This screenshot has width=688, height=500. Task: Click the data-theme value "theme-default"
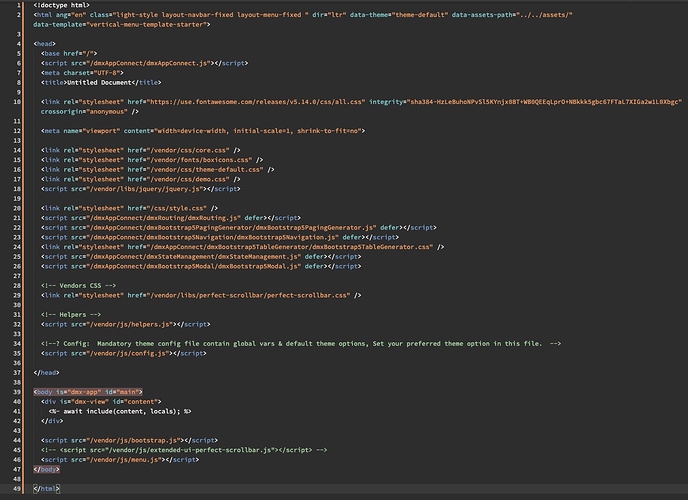click(x=419, y=15)
